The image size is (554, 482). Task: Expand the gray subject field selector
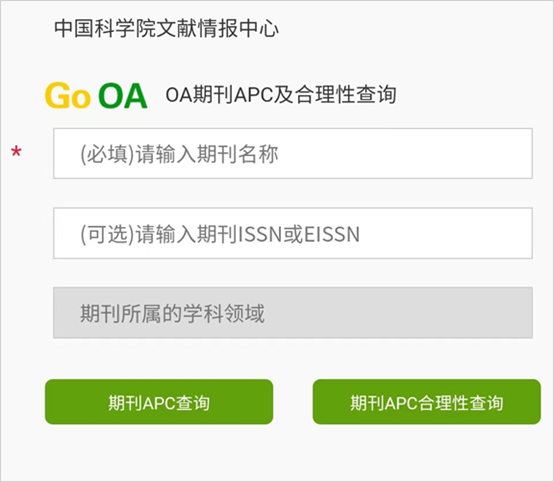[293, 313]
